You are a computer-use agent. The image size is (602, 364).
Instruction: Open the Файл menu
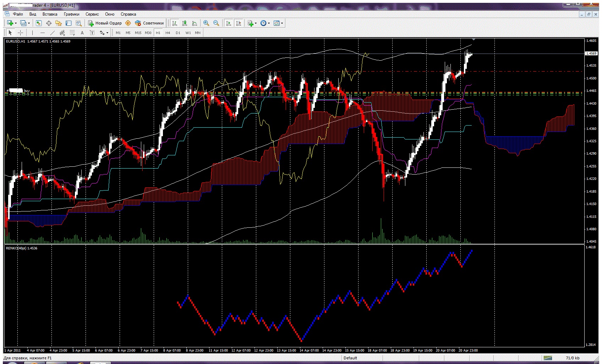18,14
